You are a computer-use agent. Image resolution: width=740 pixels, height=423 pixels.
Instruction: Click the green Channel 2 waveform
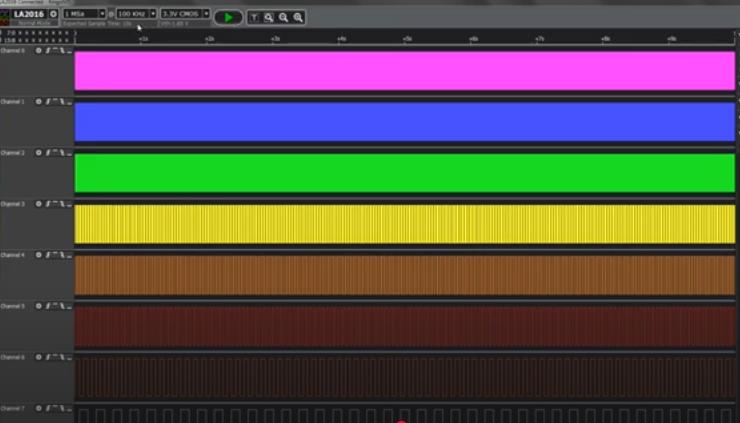tap(404, 173)
